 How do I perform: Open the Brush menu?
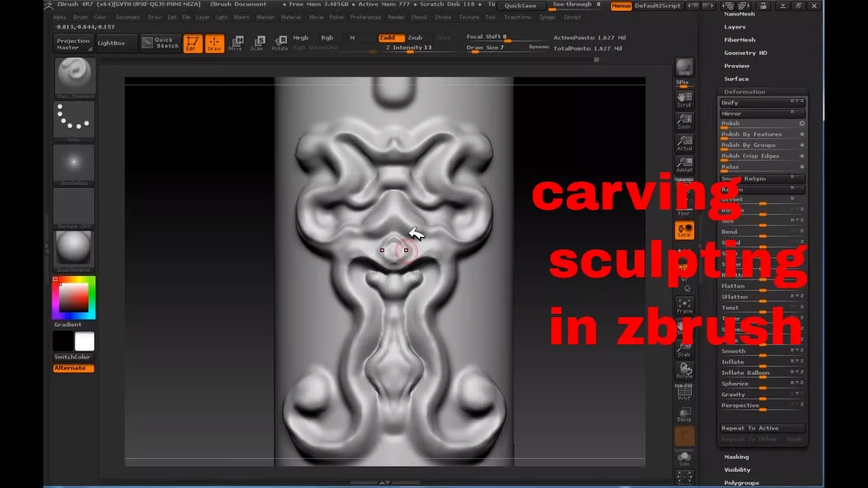coord(80,17)
